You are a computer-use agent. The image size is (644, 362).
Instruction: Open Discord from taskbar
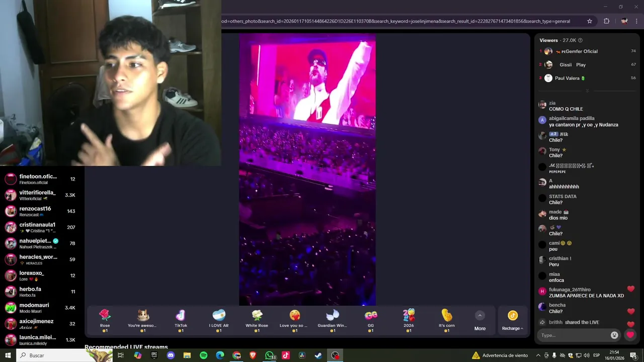coord(171,355)
